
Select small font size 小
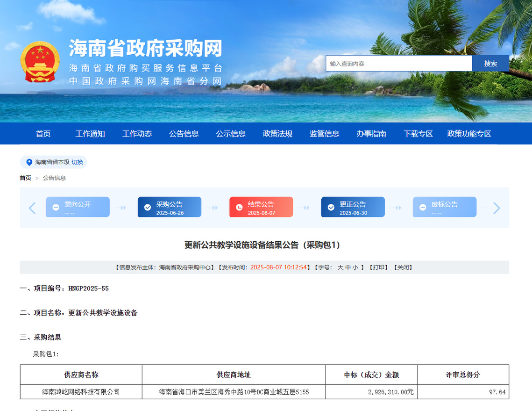(x=355, y=267)
